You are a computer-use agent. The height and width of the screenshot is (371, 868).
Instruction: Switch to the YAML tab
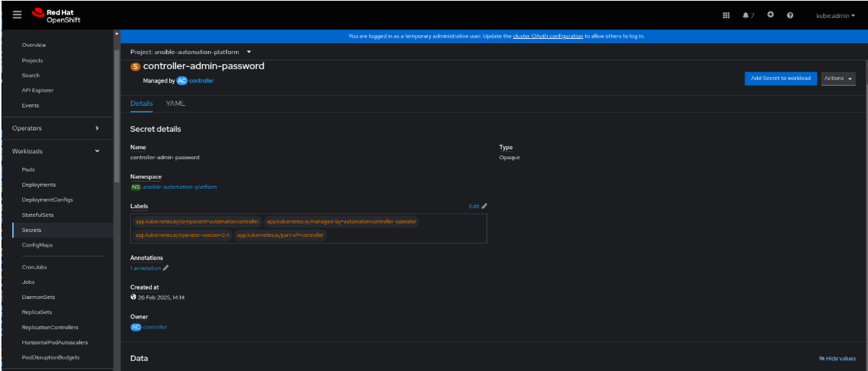[176, 104]
